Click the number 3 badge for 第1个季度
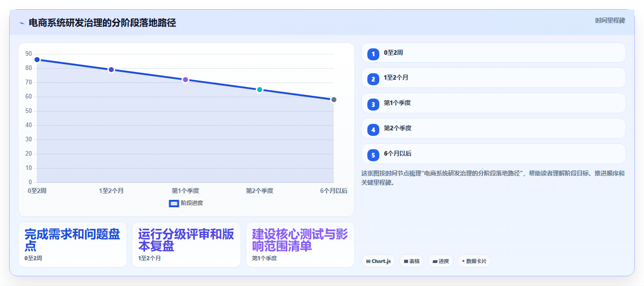The height and width of the screenshot is (286, 644). 373,105
